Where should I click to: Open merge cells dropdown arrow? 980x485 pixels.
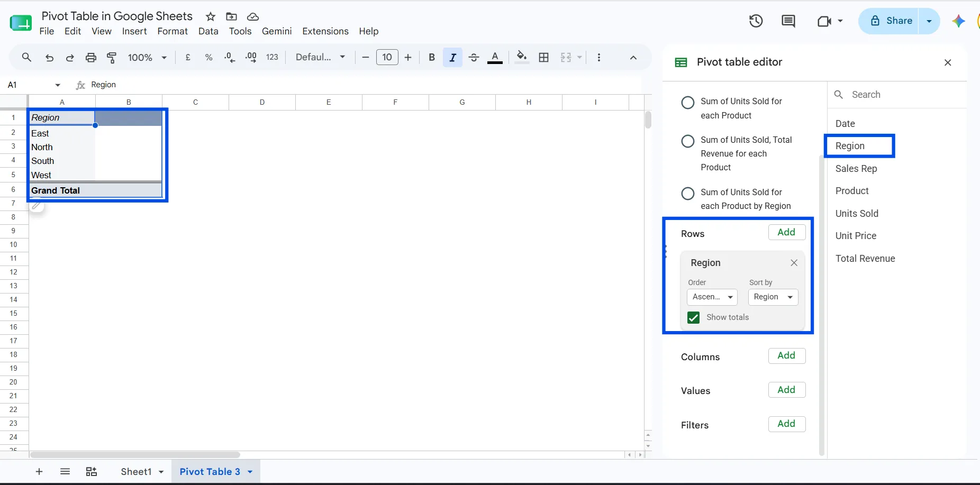pyautogui.click(x=580, y=57)
